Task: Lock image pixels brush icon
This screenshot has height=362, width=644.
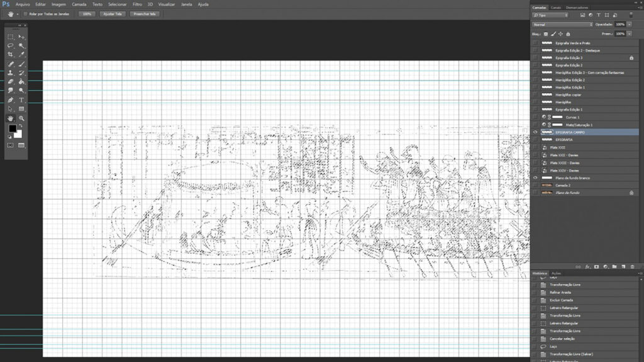Action: 553,34
